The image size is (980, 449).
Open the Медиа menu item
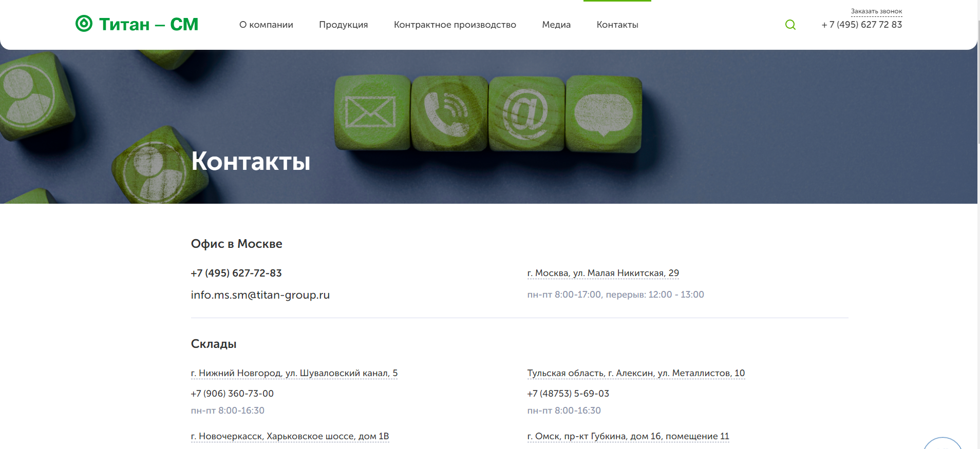click(556, 25)
